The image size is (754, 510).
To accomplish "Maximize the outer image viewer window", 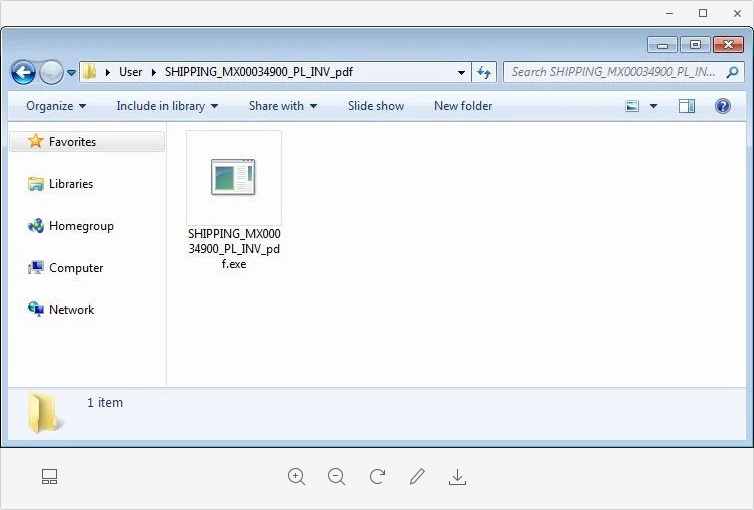I will point(703,13).
